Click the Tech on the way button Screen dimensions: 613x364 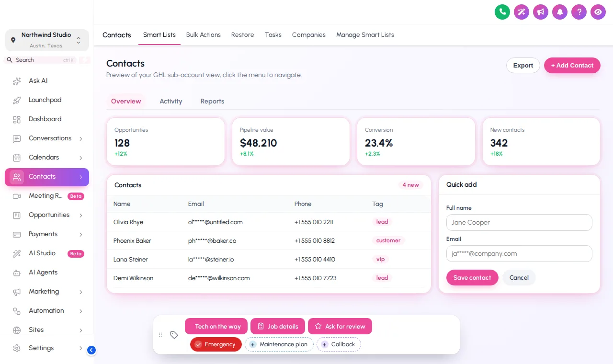click(x=216, y=327)
